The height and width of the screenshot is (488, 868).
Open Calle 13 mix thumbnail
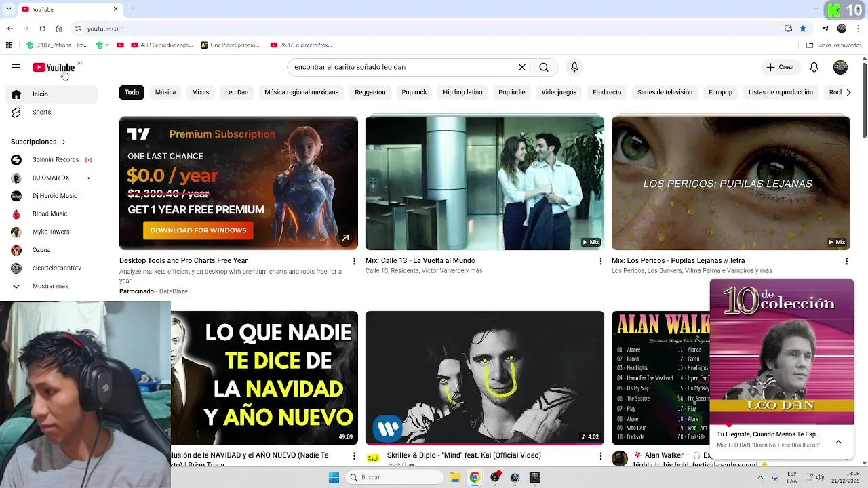click(x=485, y=183)
